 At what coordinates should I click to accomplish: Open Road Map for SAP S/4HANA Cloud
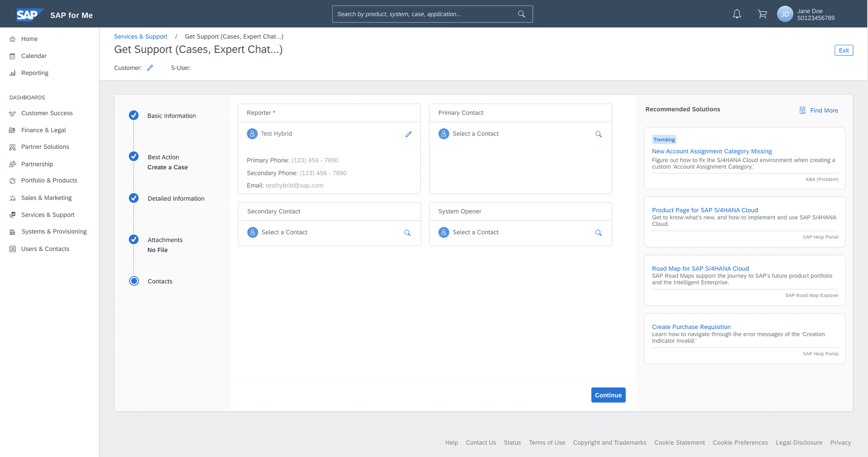pos(700,269)
